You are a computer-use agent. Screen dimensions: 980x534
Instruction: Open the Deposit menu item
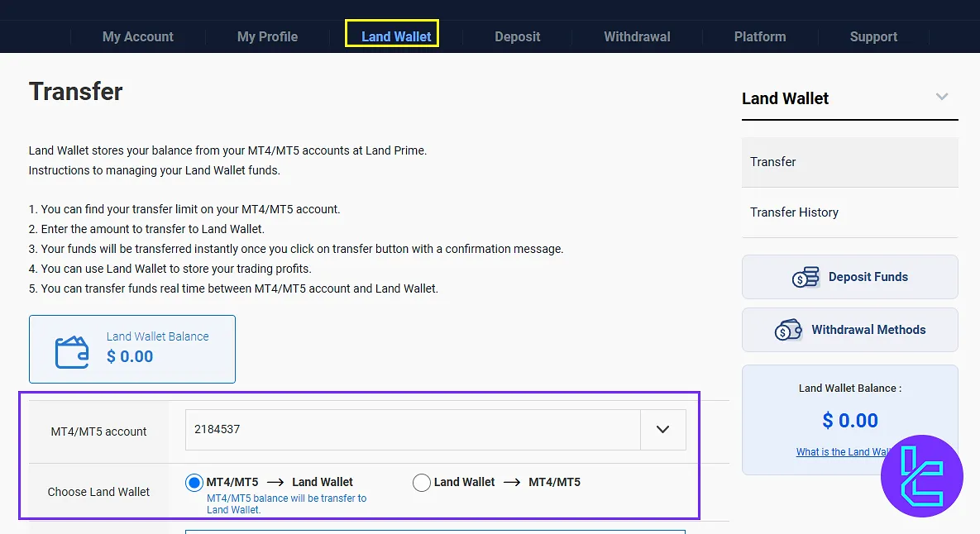pyautogui.click(x=517, y=37)
